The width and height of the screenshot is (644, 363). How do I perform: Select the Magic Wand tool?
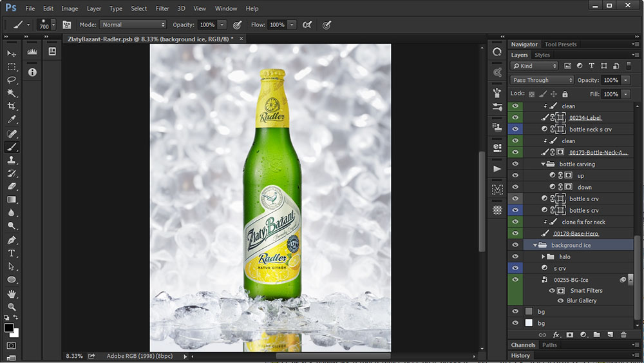(x=12, y=93)
